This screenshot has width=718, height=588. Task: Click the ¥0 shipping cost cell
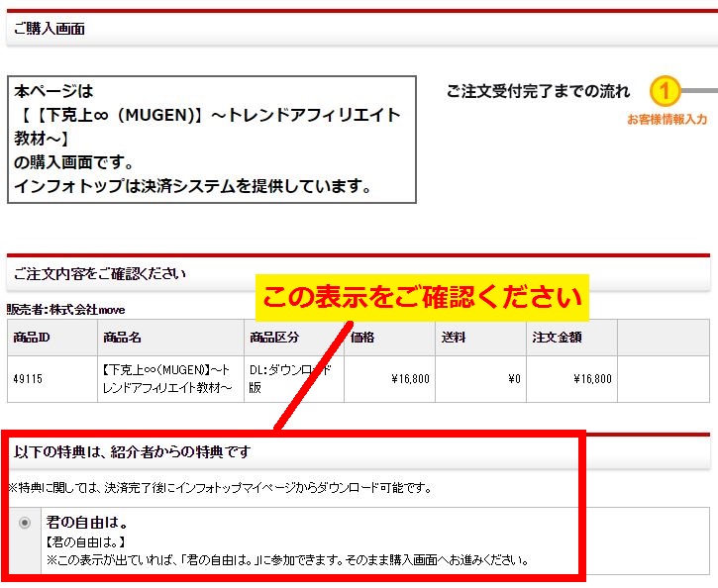(x=480, y=379)
